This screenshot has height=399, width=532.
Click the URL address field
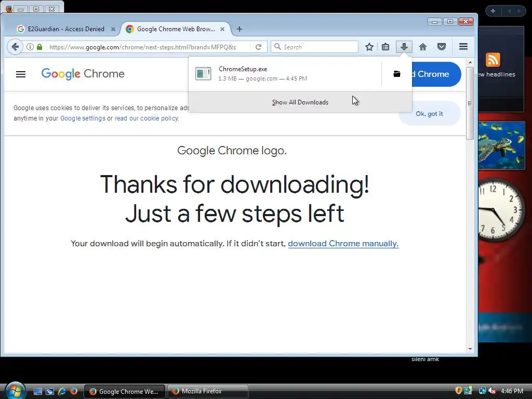(142, 47)
